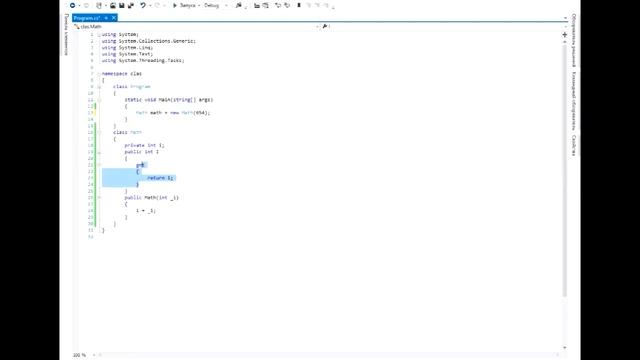The height and width of the screenshot is (360, 640).
Task: Collapse the public Math constructor block
Action: pos(99,198)
